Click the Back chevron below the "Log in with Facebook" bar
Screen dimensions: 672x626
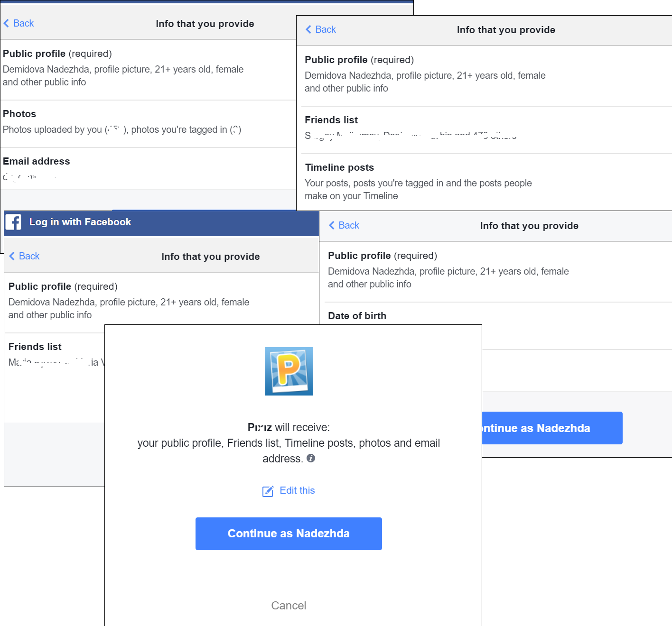(12, 256)
